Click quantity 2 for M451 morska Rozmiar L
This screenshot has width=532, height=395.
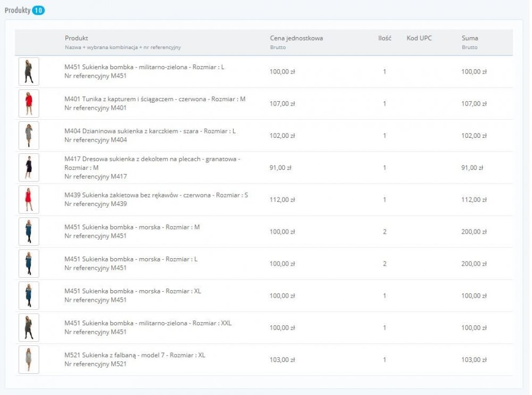tap(385, 264)
